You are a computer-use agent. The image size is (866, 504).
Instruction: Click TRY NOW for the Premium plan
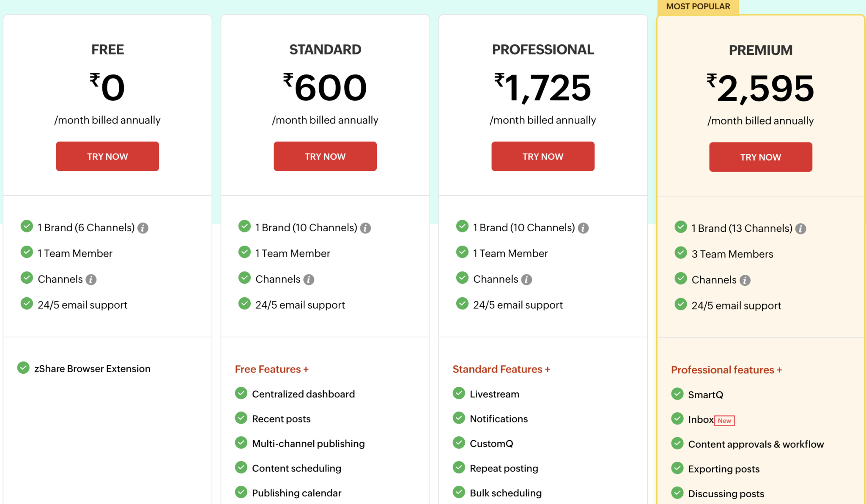760,156
